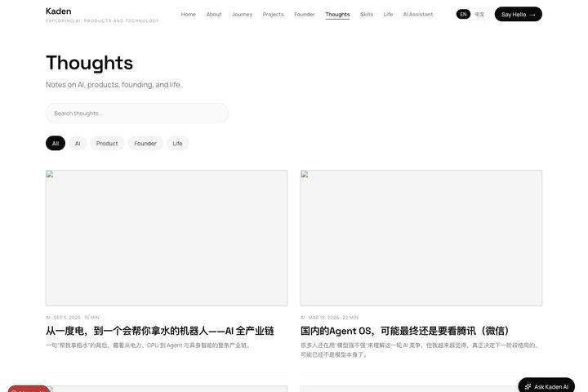Select the Thoughts nav tab
This screenshot has height=392, width=588.
(x=337, y=14)
